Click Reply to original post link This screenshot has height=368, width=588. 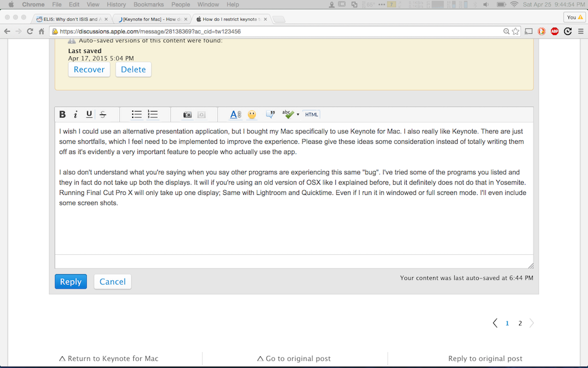[485, 359]
